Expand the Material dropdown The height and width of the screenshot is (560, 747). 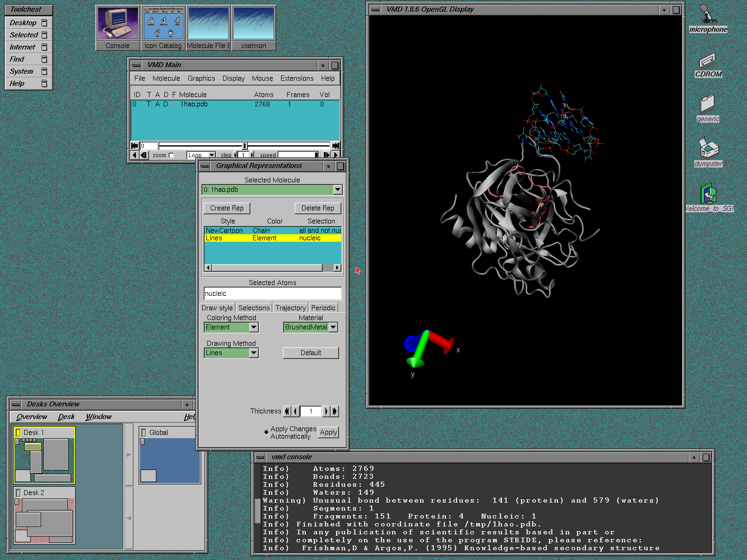click(x=333, y=327)
